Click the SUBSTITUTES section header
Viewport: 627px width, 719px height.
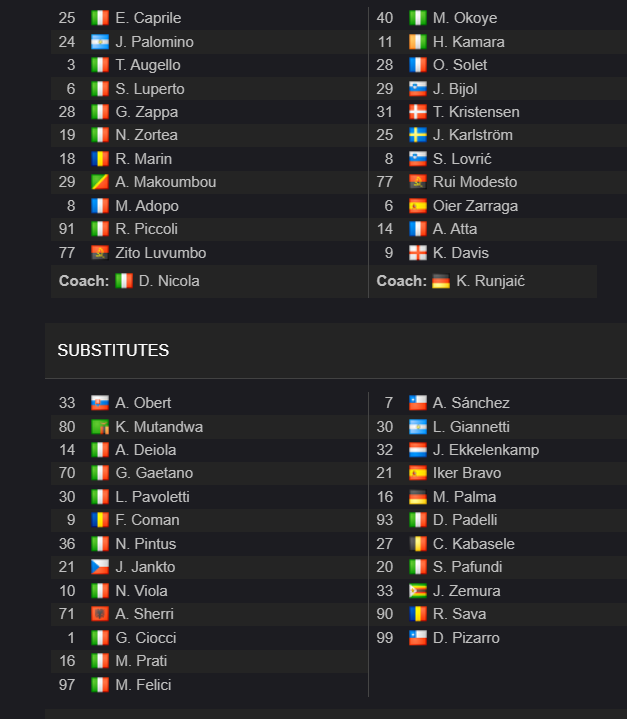113,350
